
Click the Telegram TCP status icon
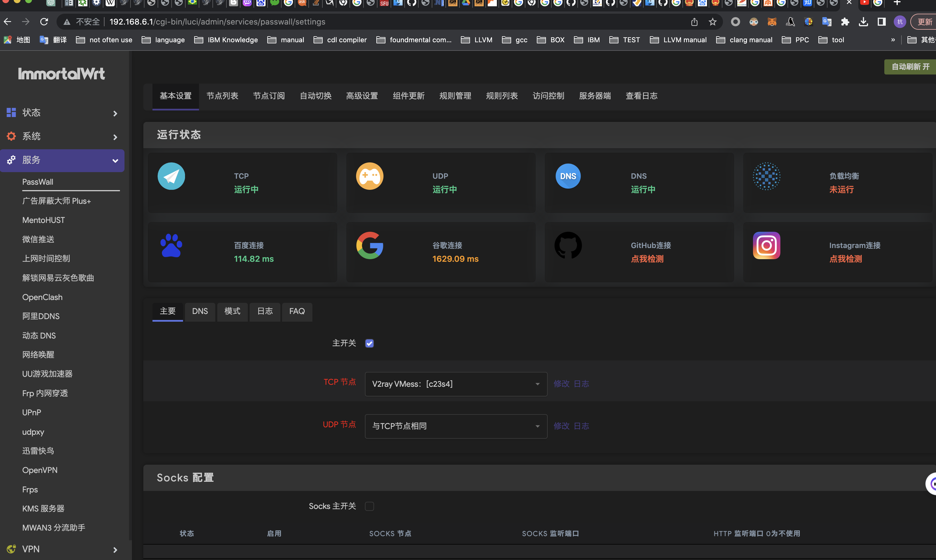tap(171, 176)
